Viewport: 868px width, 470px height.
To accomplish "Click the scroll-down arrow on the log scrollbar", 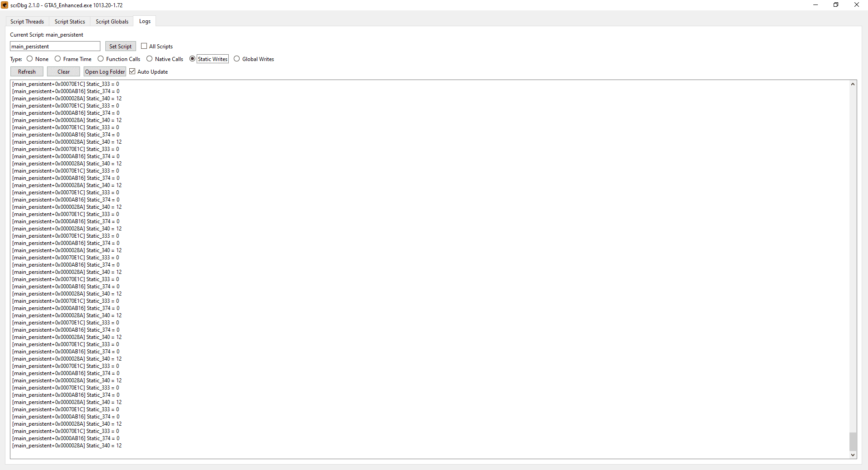I will pyautogui.click(x=853, y=456).
